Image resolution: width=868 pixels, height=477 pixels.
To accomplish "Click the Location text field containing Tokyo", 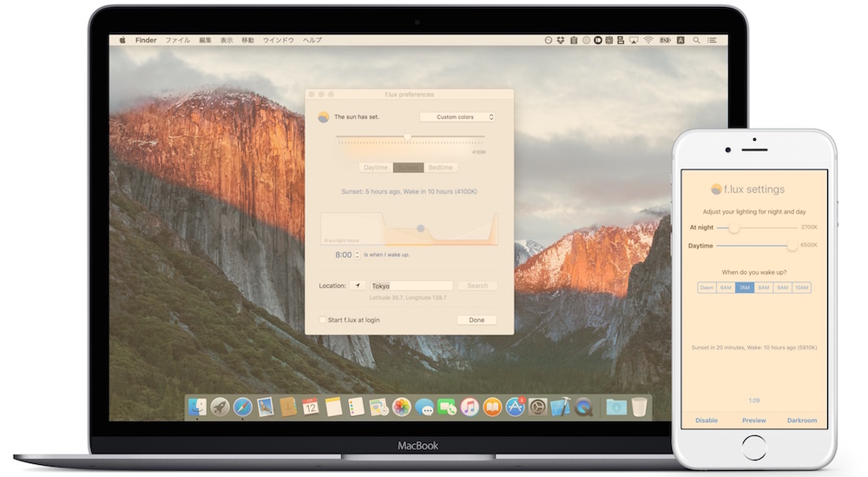I will [411, 285].
